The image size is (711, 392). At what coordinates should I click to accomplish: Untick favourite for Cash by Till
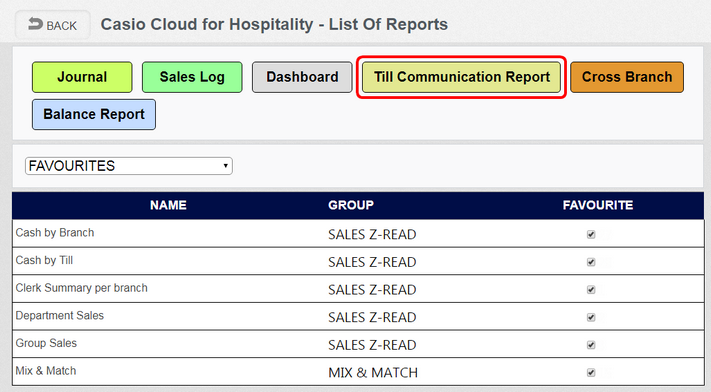click(591, 262)
